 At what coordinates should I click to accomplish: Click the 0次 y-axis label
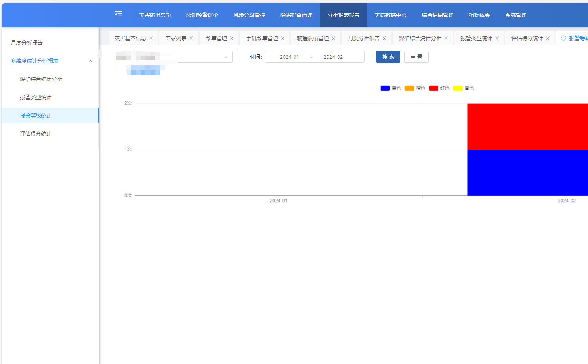(128, 195)
